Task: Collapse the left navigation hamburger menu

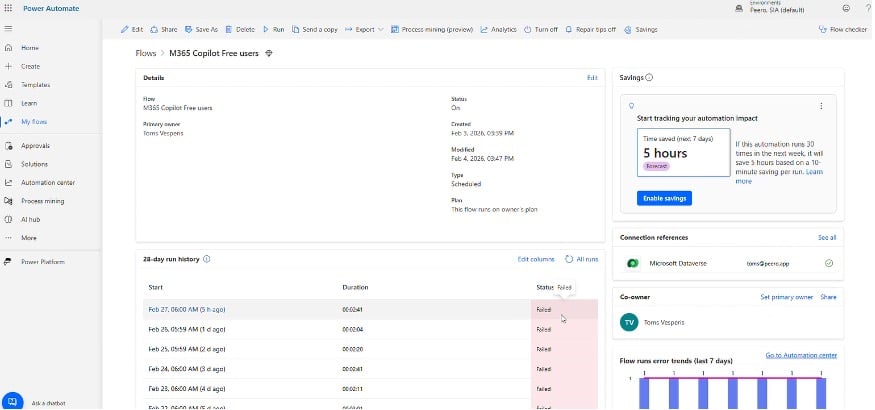Action: (x=9, y=30)
